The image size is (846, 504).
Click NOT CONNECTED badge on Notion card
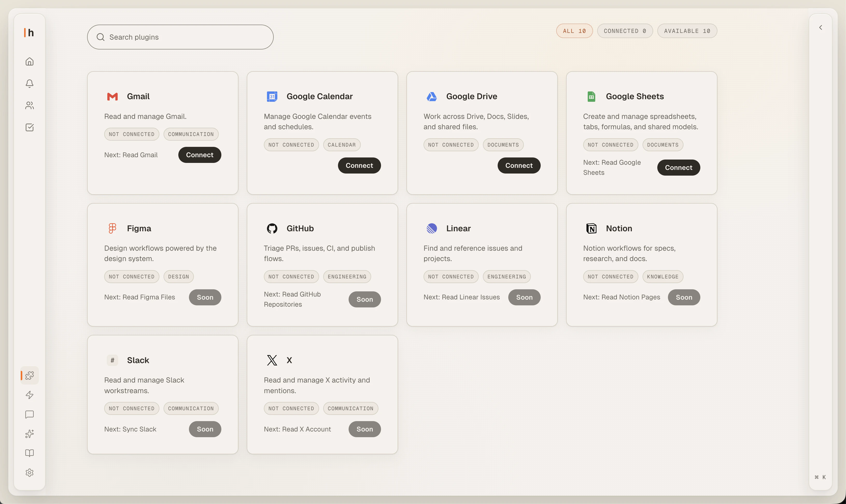coord(611,276)
